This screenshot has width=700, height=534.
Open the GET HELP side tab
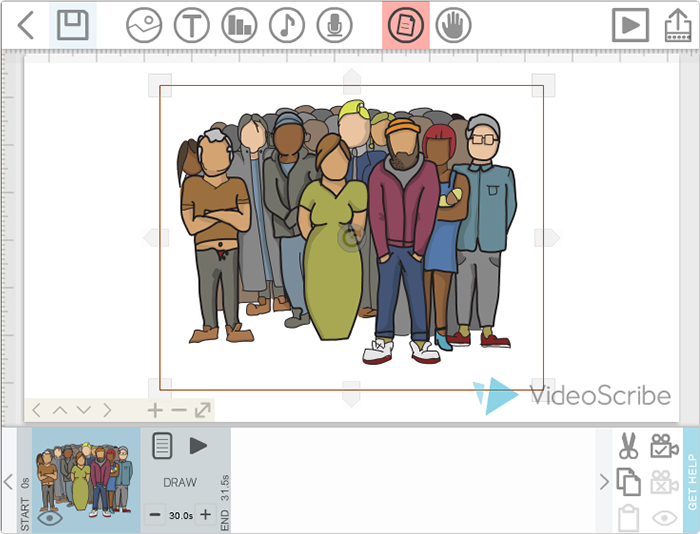tap(692, 480)
